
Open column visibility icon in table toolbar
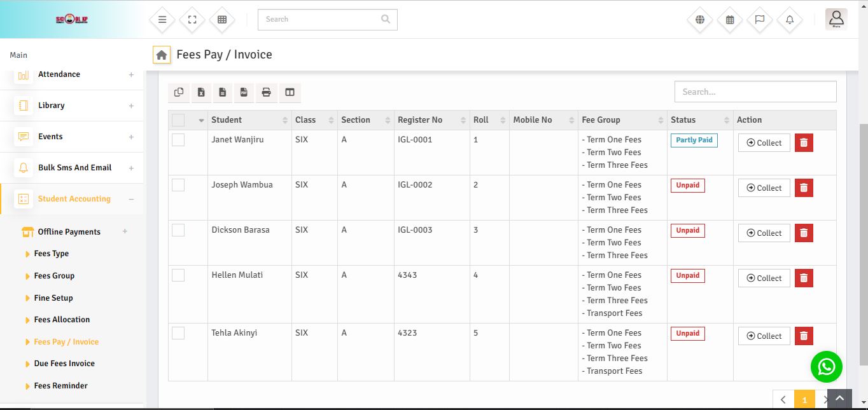290,92
